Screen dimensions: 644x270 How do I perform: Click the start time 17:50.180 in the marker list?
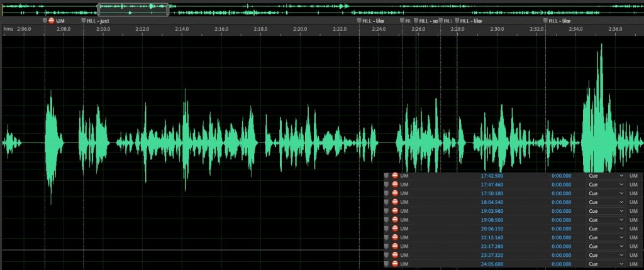pyautogui.click(x=492, y=193)
